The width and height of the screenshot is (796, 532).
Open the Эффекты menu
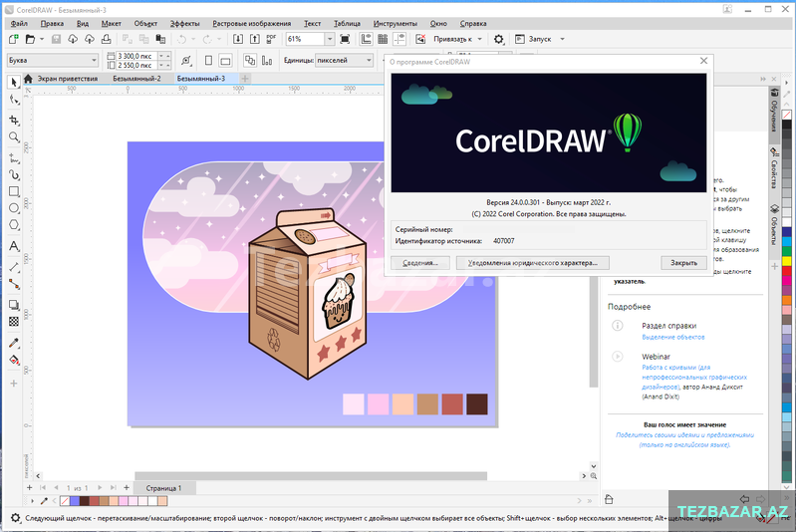click(184, 23)
